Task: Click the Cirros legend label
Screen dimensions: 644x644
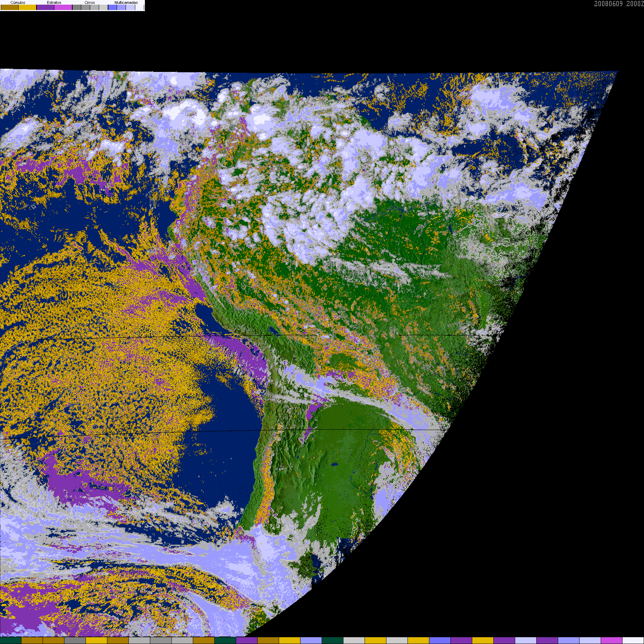Action: tap(90, 3)
